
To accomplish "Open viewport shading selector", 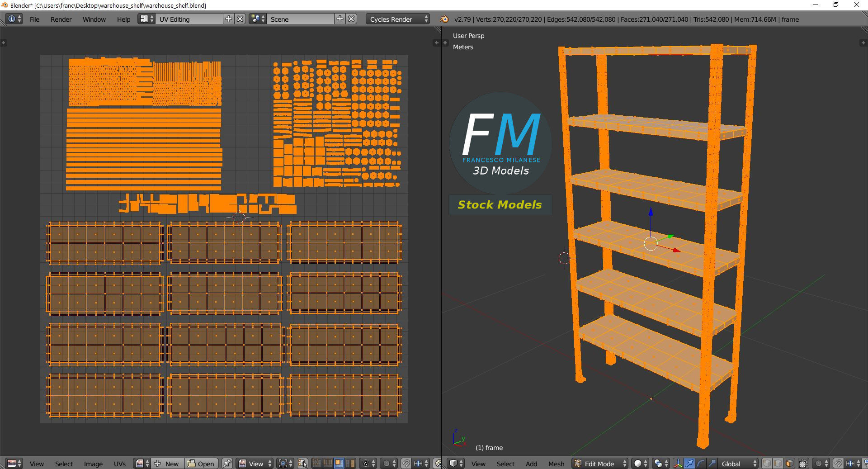I will [x=640, y=464].
